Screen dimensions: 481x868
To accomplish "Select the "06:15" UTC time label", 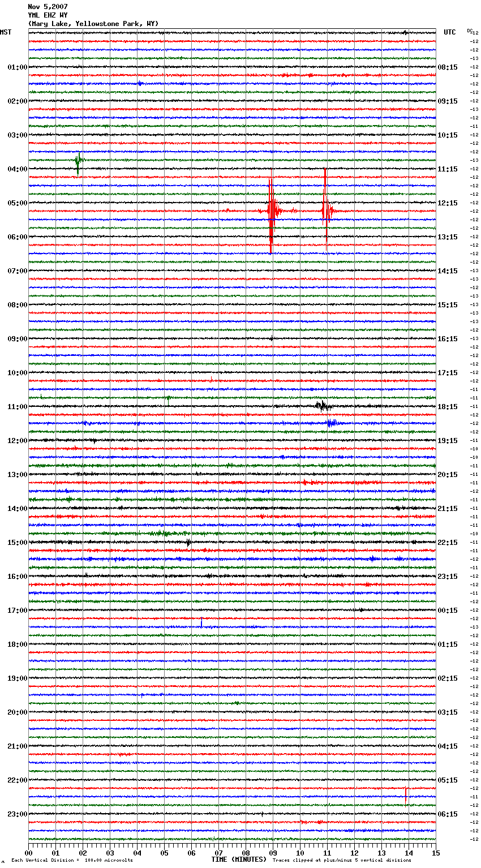I will [448, 814].
